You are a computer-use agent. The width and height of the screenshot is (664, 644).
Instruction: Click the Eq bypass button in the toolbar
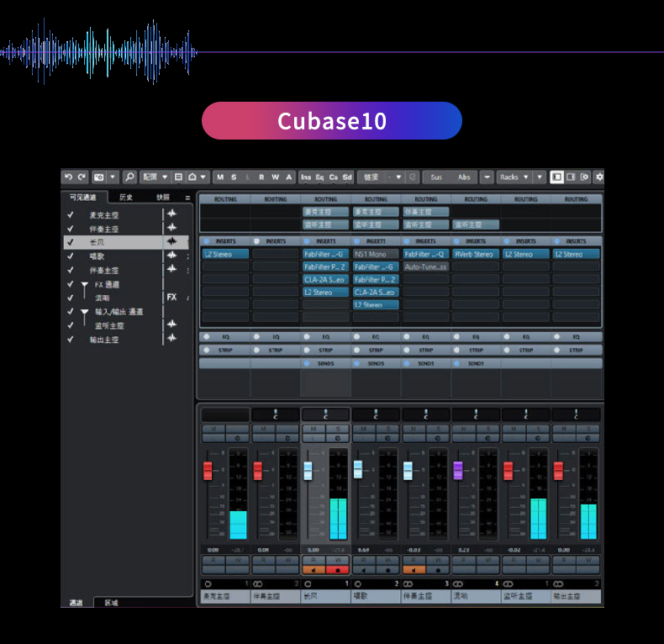[x=319, y=177]
